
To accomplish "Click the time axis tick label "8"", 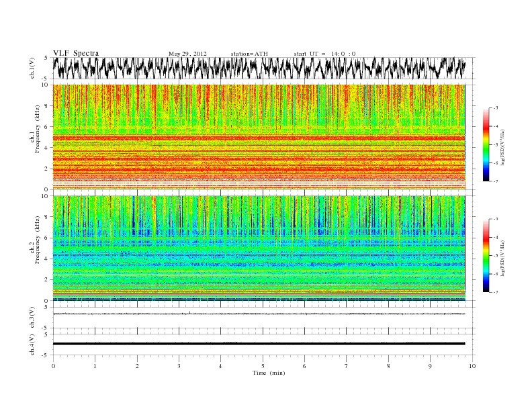I will (388, 366).
